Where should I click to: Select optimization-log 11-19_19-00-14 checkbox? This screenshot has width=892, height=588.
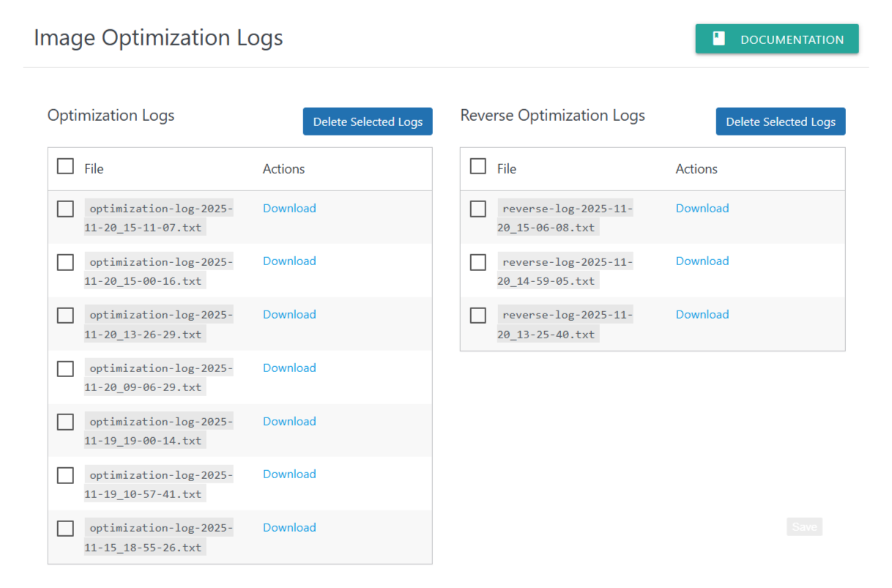(65, 422)
